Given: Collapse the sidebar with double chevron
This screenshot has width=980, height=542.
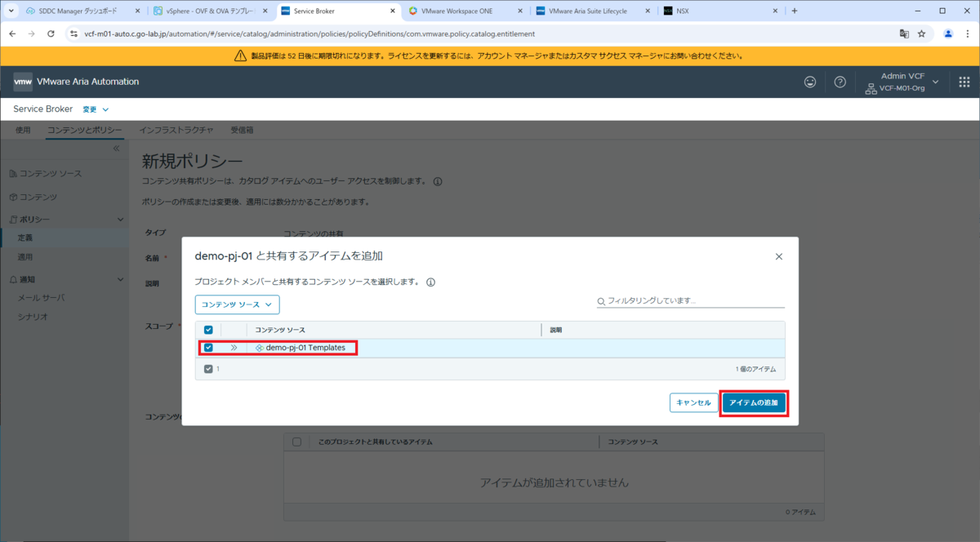Looking at the screenshot, I should pos(116,149).
